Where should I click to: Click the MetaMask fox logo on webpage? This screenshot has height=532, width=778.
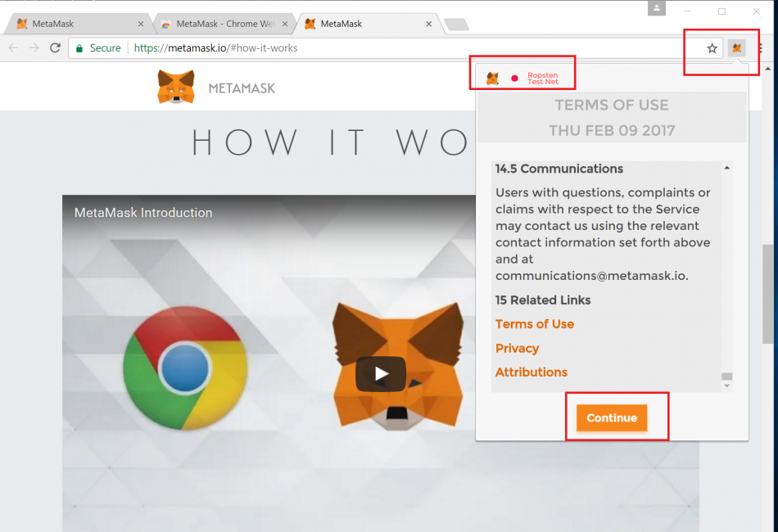tap(175, 88)
